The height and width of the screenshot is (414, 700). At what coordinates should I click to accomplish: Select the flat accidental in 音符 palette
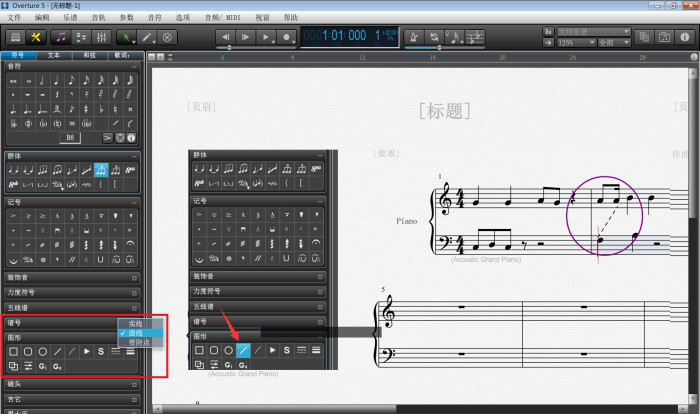[101, 109]
